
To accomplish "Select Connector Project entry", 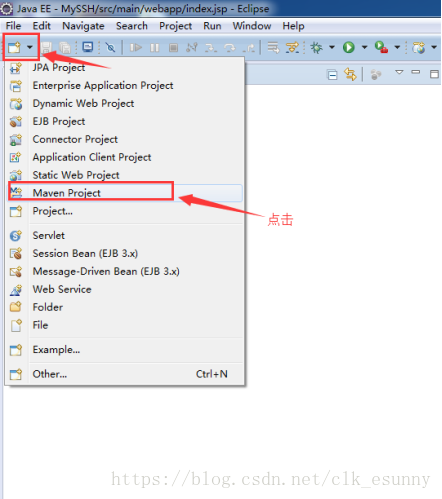I will click(x=125, y=139).
